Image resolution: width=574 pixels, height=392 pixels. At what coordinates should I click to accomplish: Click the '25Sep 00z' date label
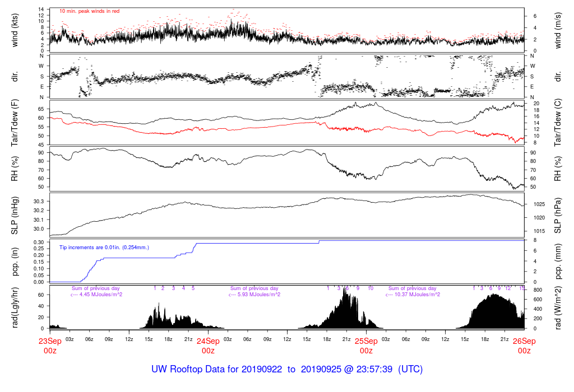[366, 346]
